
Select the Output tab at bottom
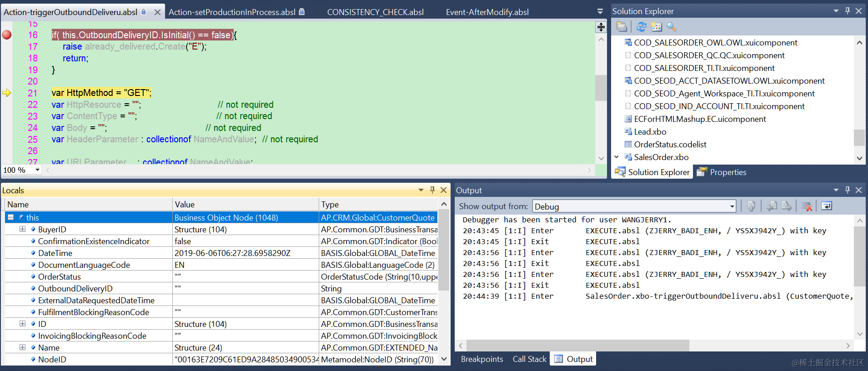tap(573, 359)
